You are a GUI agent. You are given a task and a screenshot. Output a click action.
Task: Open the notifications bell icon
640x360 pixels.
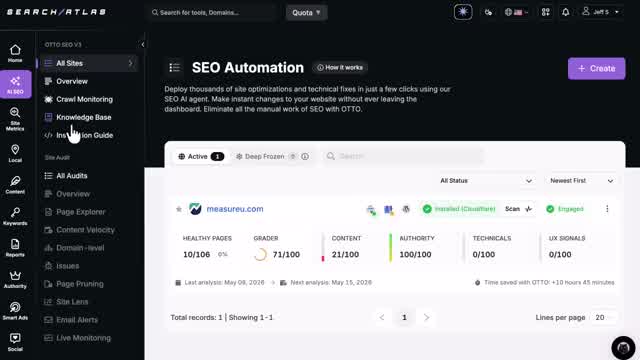(565, 12)
